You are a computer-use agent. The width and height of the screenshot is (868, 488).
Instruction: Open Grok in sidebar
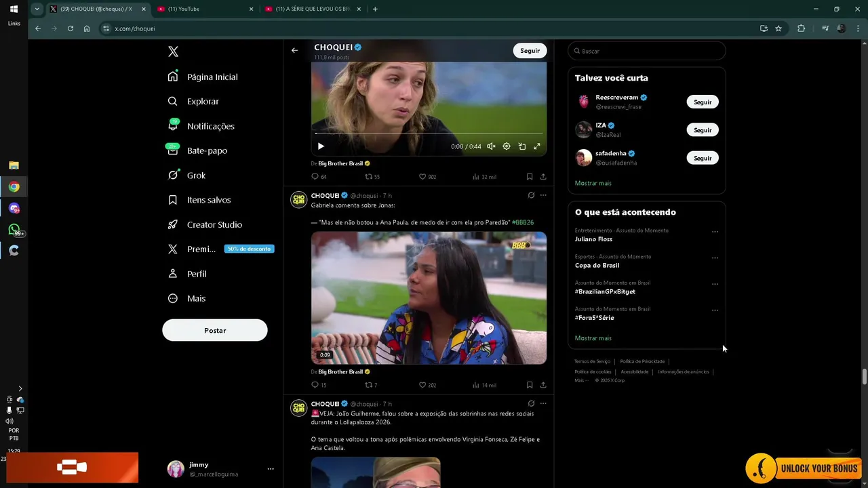pyautogui.click(x=186, y=176)
